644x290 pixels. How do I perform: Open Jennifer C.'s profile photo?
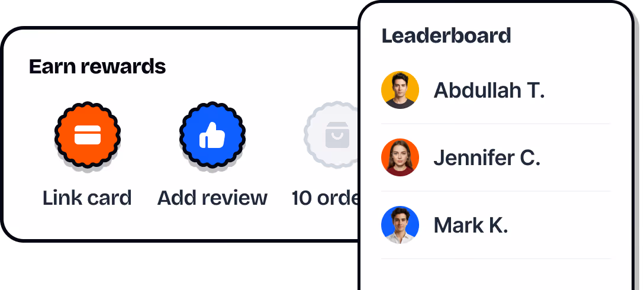[400, 157]
